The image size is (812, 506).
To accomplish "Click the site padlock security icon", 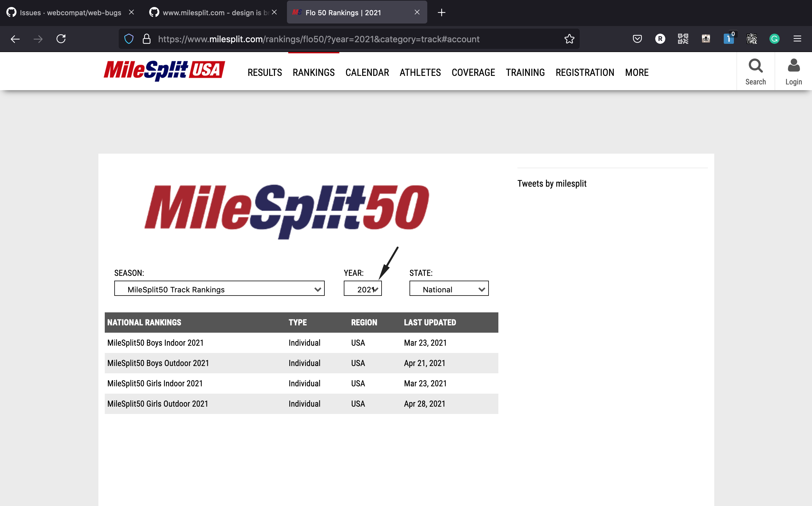I will [x=147, y=39].
